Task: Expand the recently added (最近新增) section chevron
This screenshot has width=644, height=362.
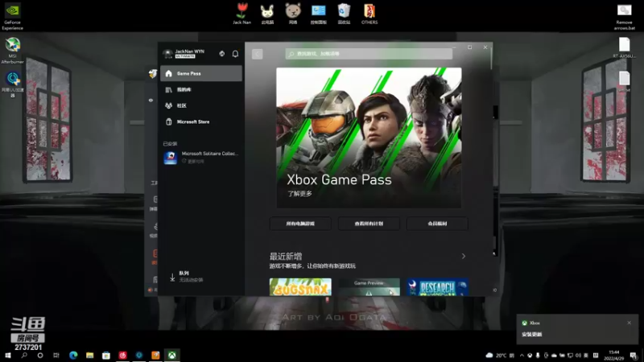Action: 464,256
